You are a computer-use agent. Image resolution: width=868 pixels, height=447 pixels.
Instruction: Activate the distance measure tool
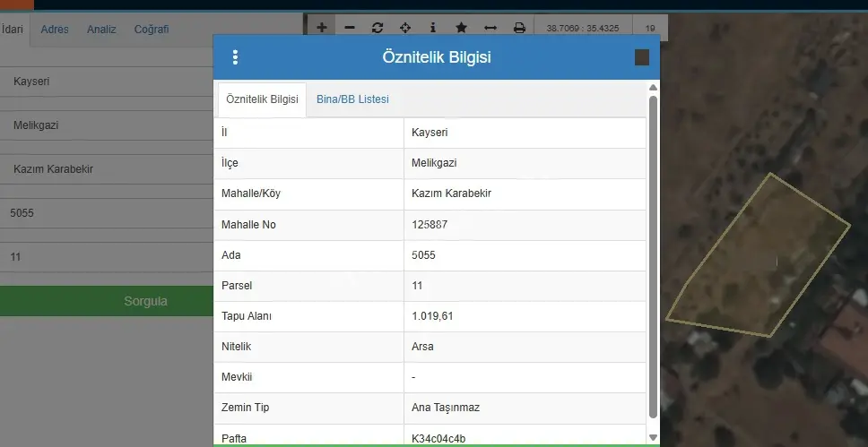pyautogui.click(x=490, y=27)
